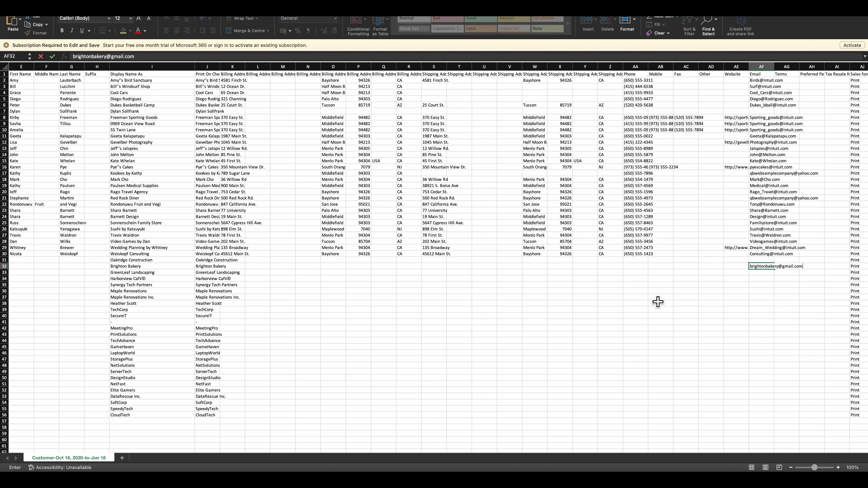Align text left
The image size is (868, 488).
[166, 31]
